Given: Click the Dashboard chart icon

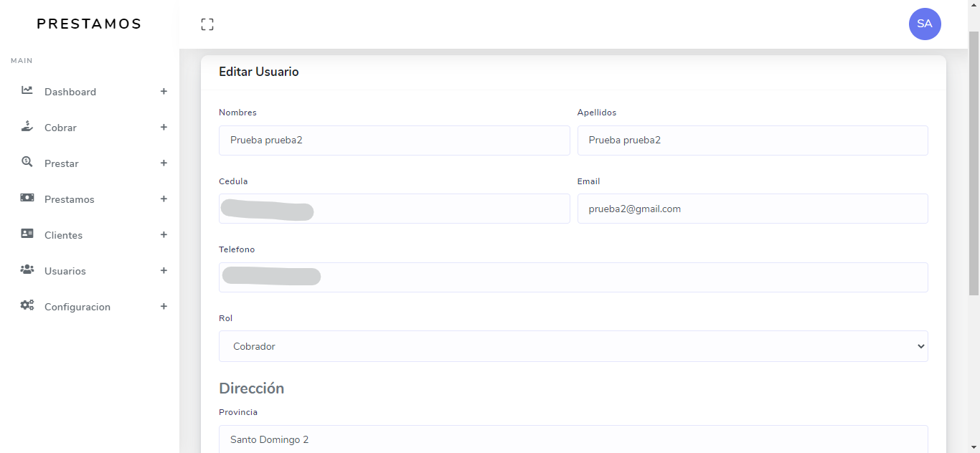Looking at the screenshot, I should tap(27, 90).
